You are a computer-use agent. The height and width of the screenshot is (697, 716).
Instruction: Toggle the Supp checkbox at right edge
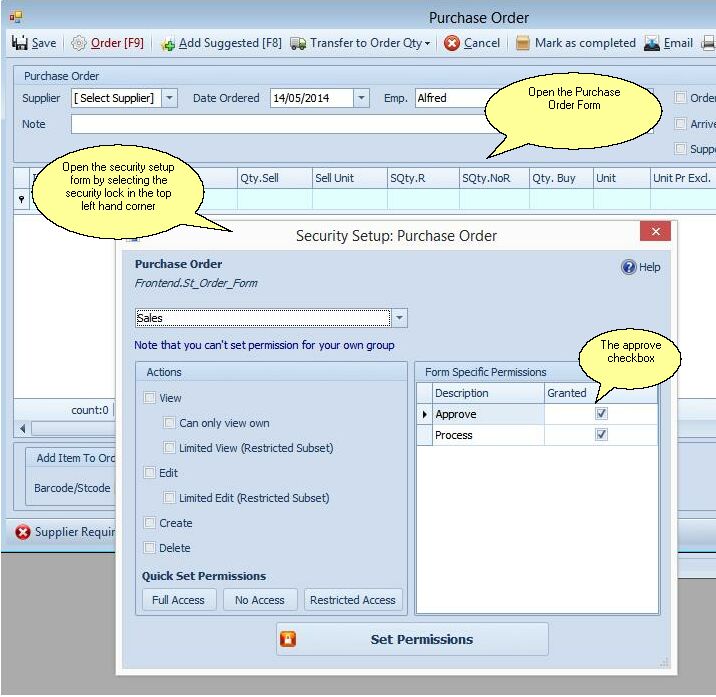(x=680, y=148)
